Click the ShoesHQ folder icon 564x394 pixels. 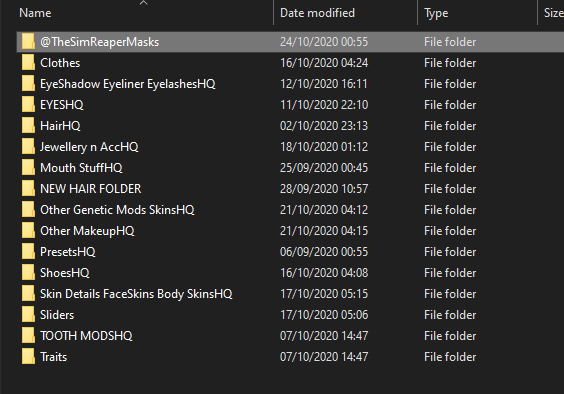point(28,273)
